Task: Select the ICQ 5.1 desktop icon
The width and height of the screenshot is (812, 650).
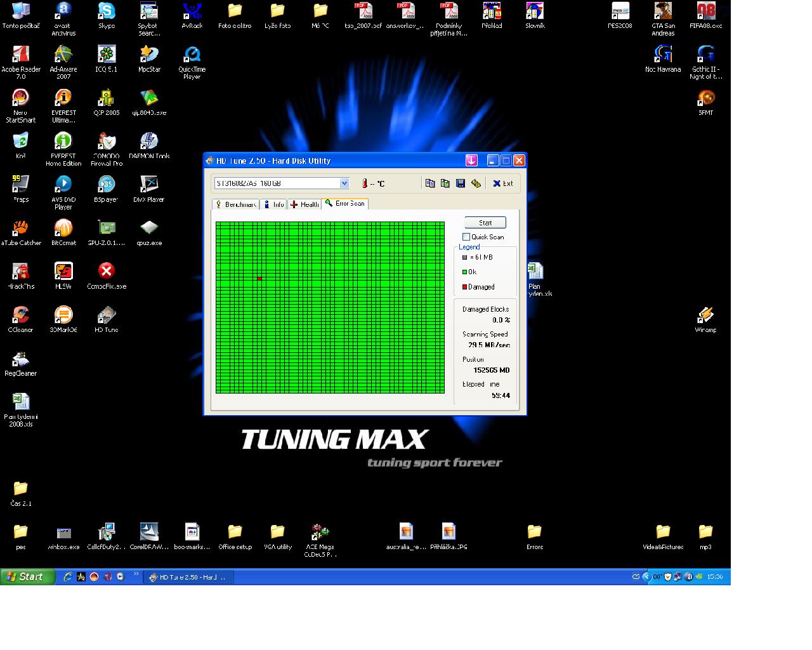Action: pos(107,59)
